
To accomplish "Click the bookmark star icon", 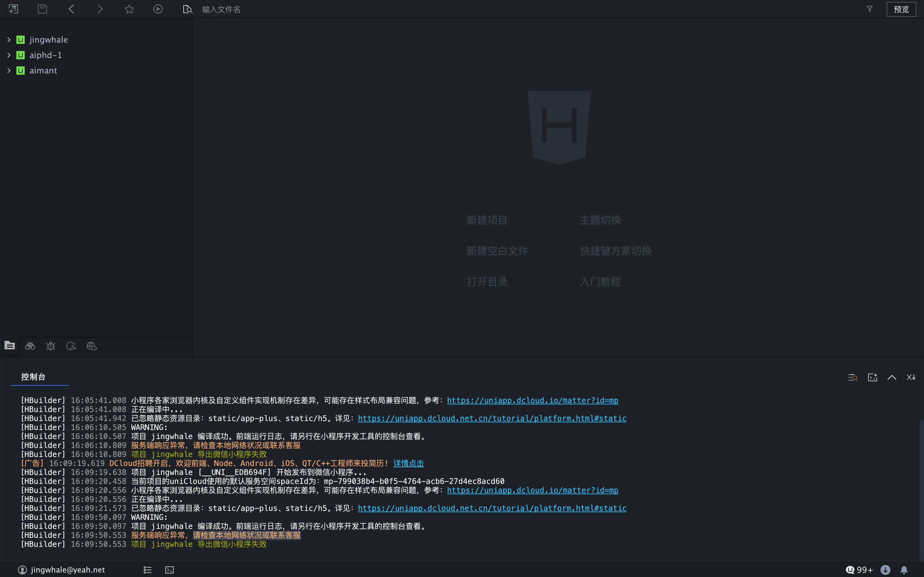I will click(129, 9).
